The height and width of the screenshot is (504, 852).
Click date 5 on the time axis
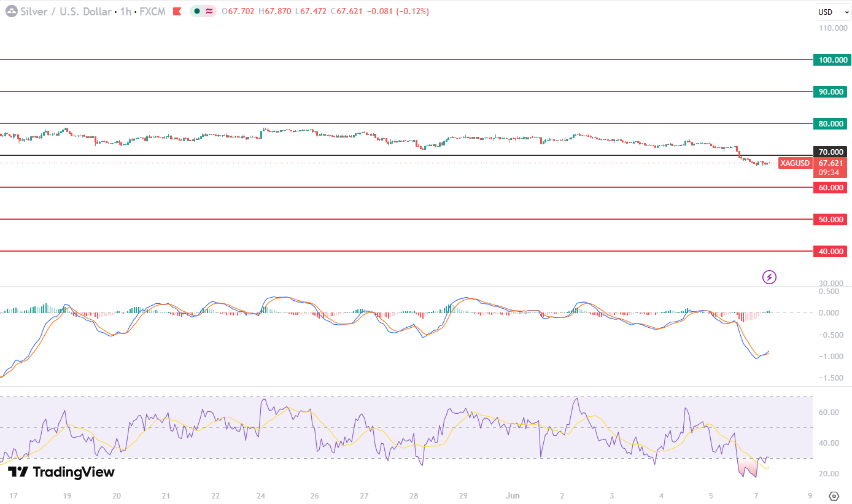[711, 495]
